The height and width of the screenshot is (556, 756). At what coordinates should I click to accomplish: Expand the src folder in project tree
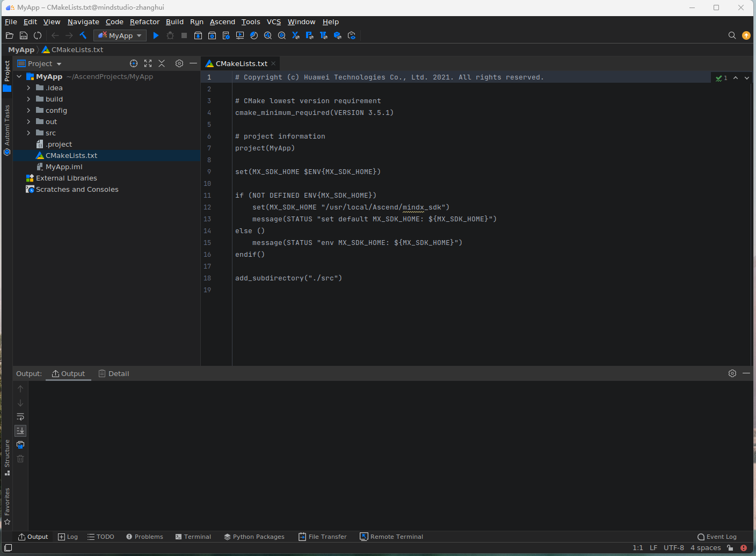[x=28, y=133]
